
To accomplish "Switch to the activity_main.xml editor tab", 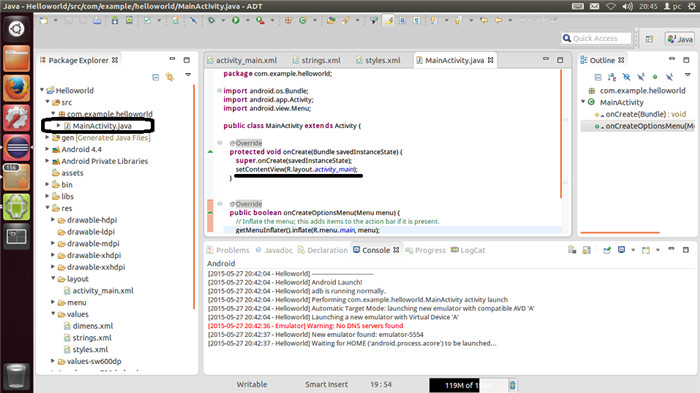I will tap(242, 60).
